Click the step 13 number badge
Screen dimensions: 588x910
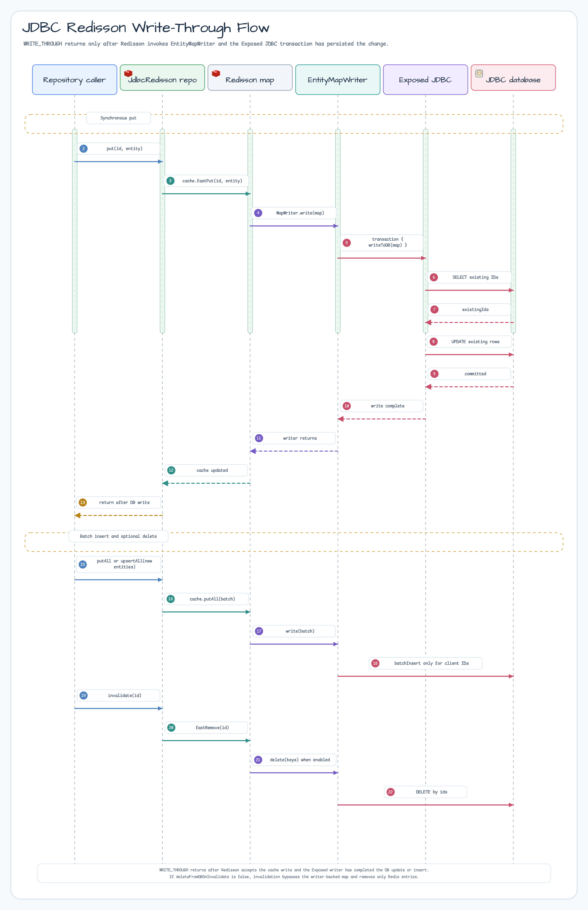(x=82, y=502)
